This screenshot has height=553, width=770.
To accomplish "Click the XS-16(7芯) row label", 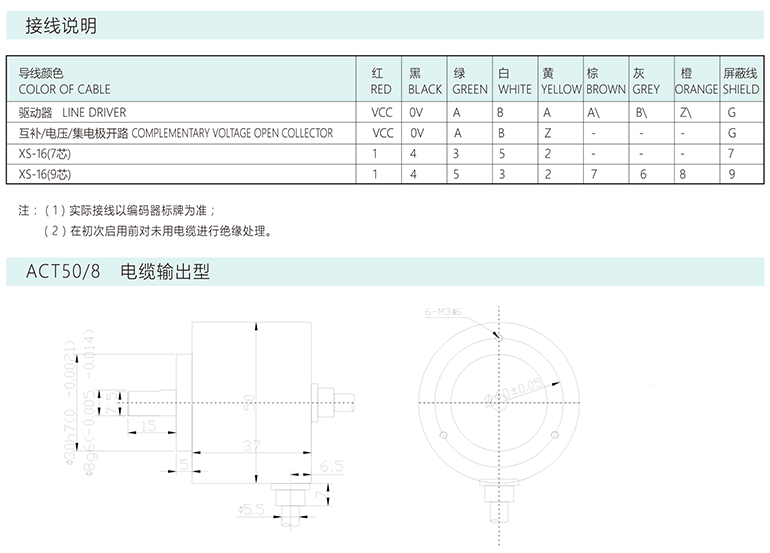I will click(45, 154).
